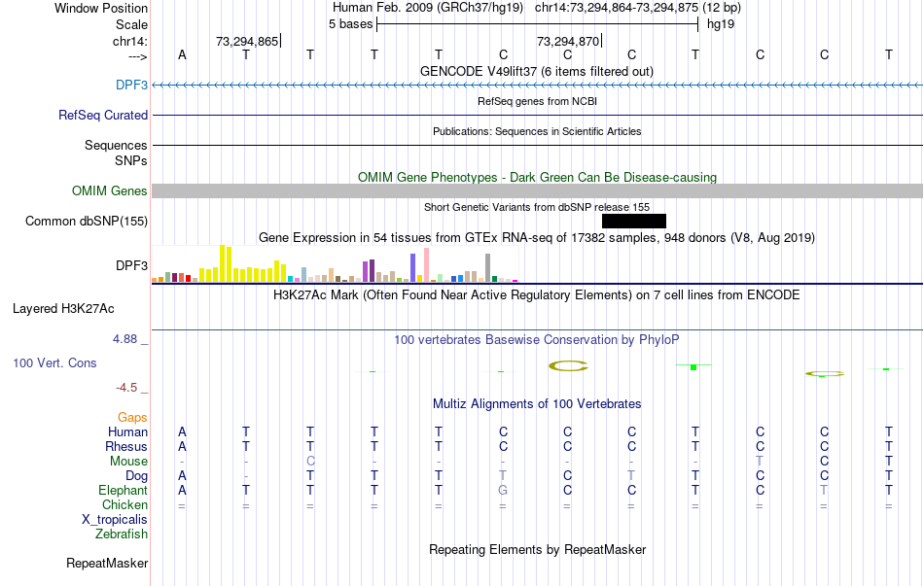
Task: Click Multiz Alignments of 100 Vertebrates title
Action: 537,404
